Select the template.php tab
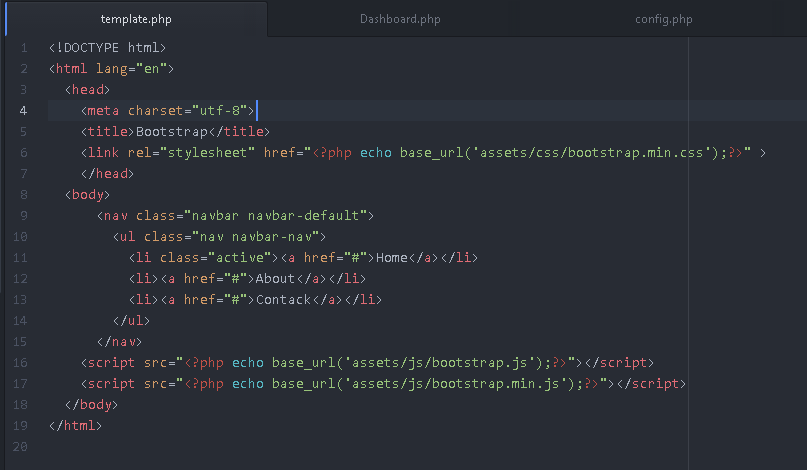The width and height of the screenshot is (807, 470). (x=136, y=19)
